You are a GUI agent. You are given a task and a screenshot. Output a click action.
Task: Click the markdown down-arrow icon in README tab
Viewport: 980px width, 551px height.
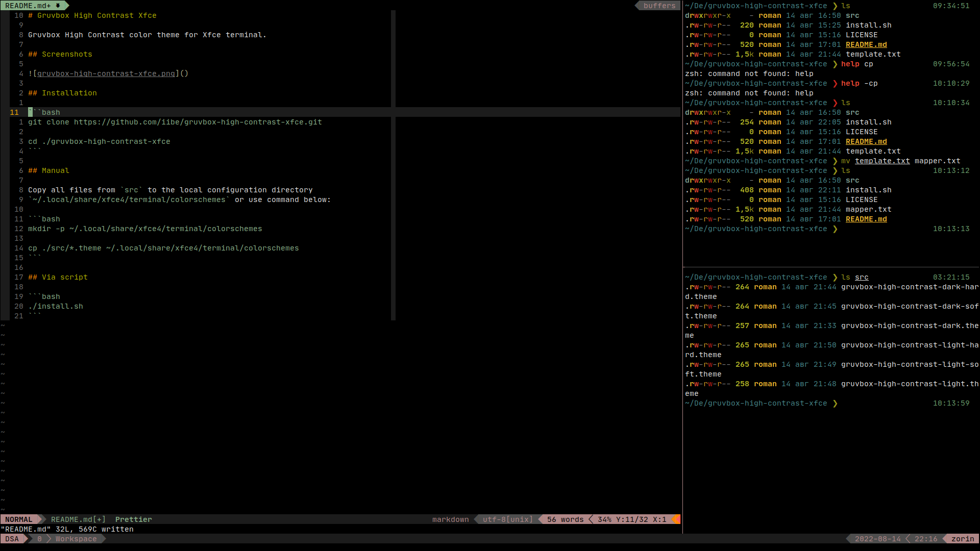58,6
